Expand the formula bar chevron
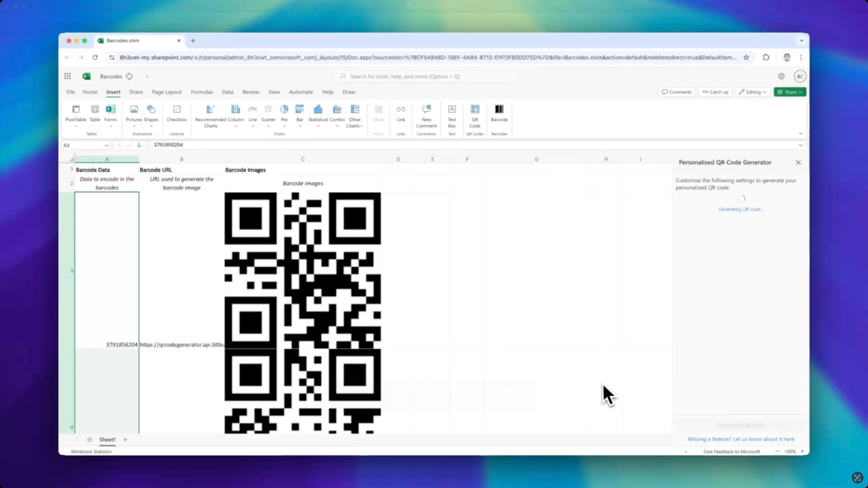868x488 pixels. [801, 145]
